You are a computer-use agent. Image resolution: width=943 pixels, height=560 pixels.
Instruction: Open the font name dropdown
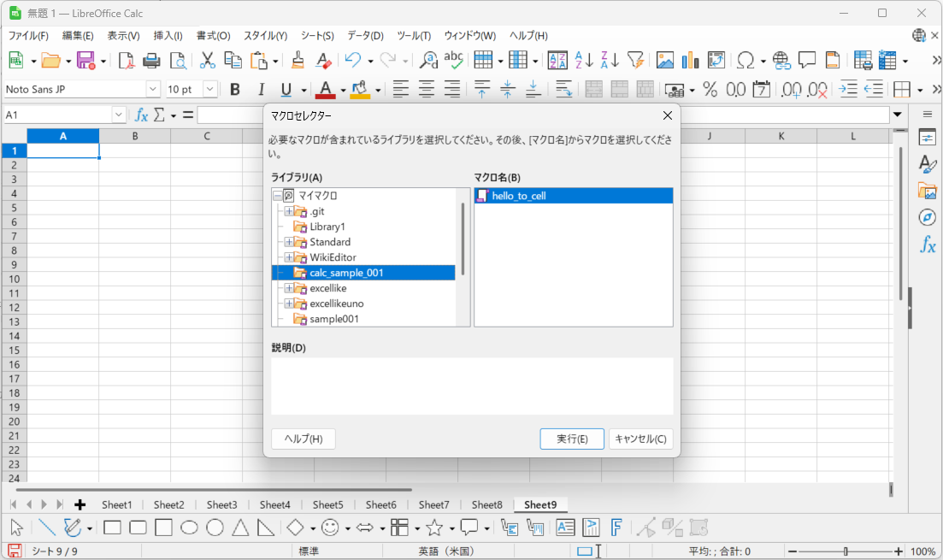pos(152,88)
